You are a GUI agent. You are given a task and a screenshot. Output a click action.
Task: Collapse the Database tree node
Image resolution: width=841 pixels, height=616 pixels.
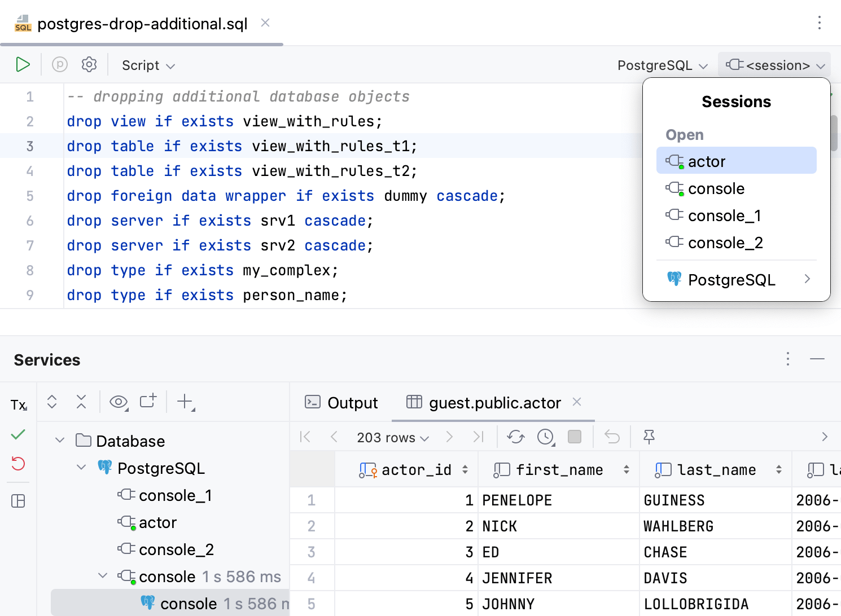tap(60, 440)
